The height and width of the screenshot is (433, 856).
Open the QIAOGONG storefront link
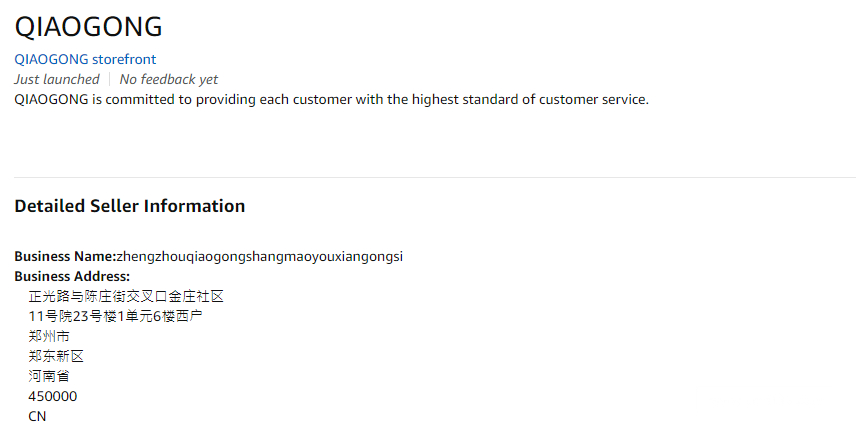coord(85,59)
